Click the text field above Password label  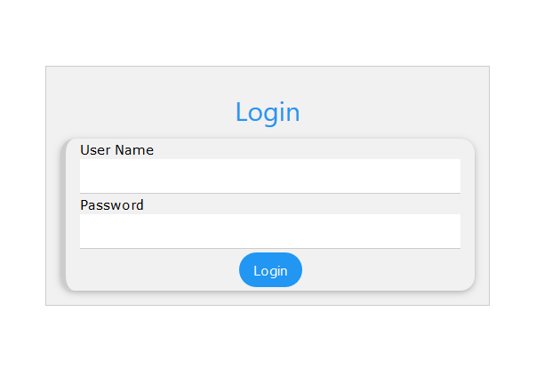269,175
